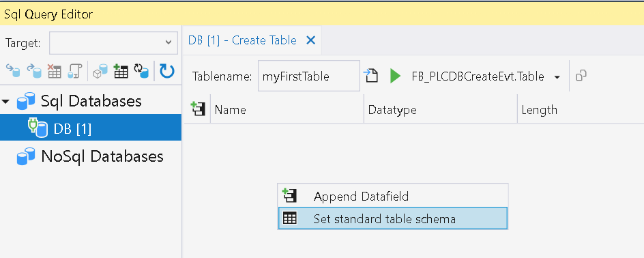The height and width of the screenshot is (258, 644).
Task: Click the document icon beside the Tablename field
Action: click(370, 76)
